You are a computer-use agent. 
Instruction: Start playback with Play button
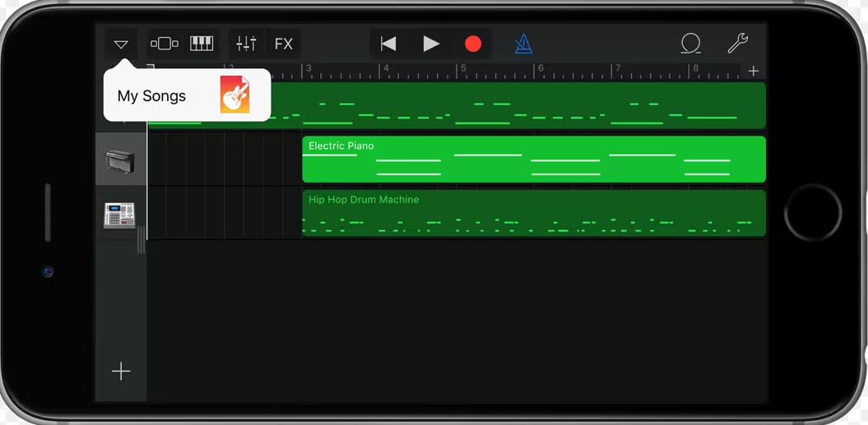[430, 44]
